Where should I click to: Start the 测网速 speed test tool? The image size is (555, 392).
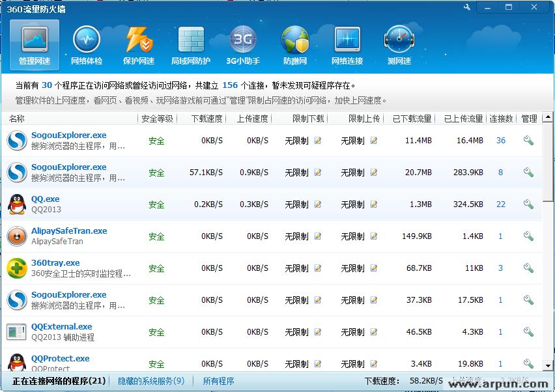[399, 45]
